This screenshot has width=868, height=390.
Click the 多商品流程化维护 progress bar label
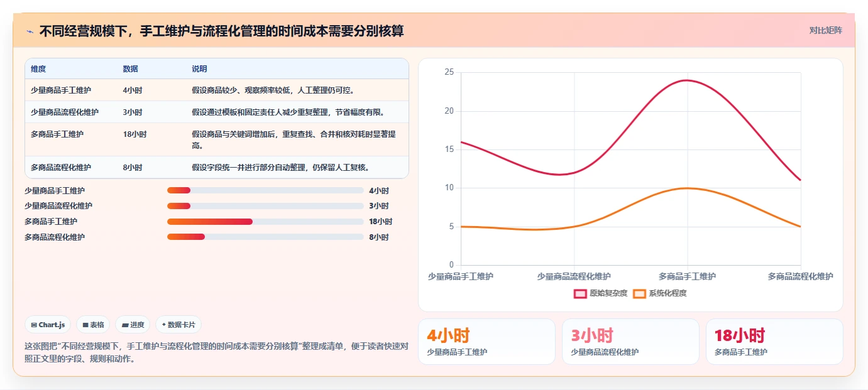(x=55, y=237)
